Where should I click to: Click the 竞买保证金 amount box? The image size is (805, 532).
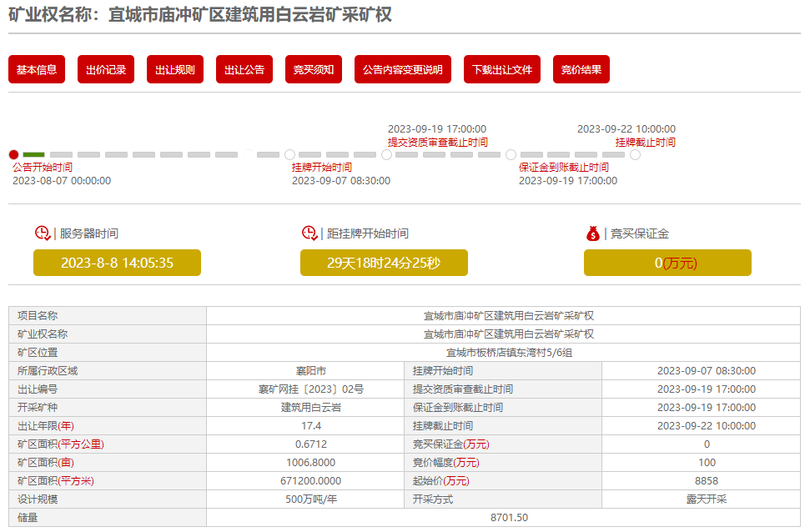tap(667, 263)
